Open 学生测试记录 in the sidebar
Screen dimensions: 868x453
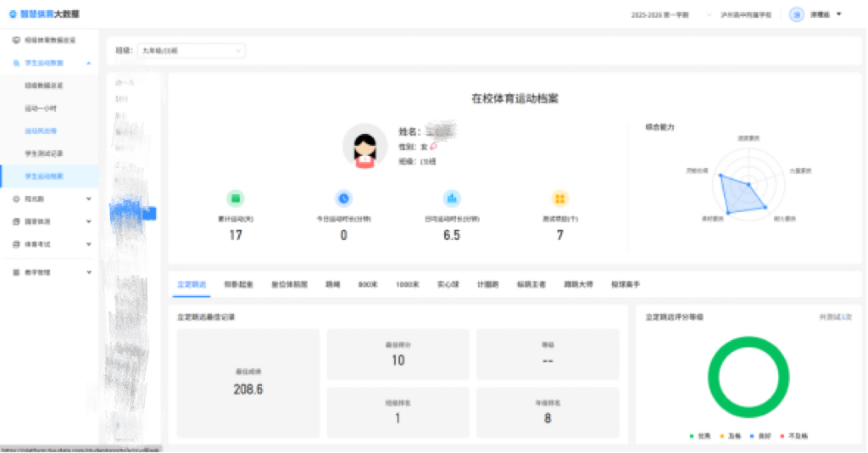click(44, 154)
